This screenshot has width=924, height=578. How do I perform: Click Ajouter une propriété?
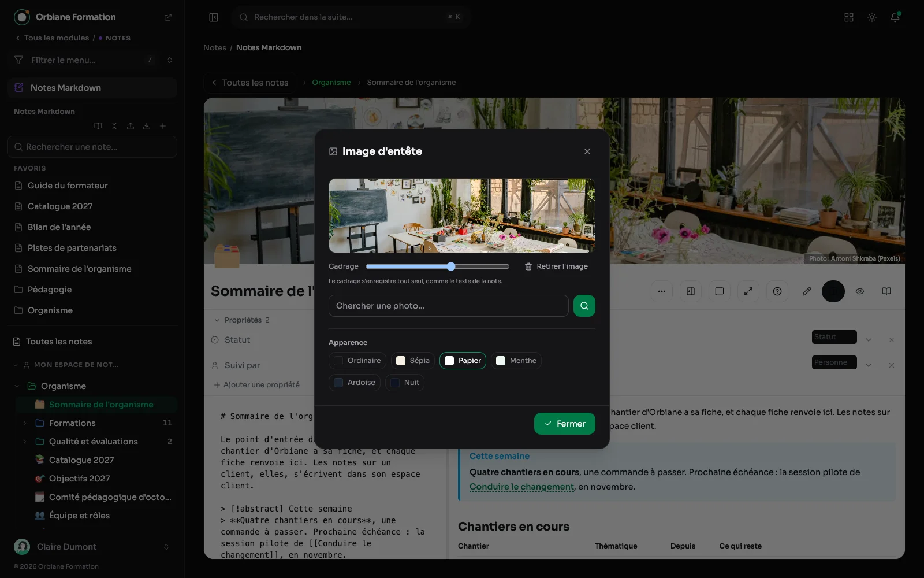[257, 385]
